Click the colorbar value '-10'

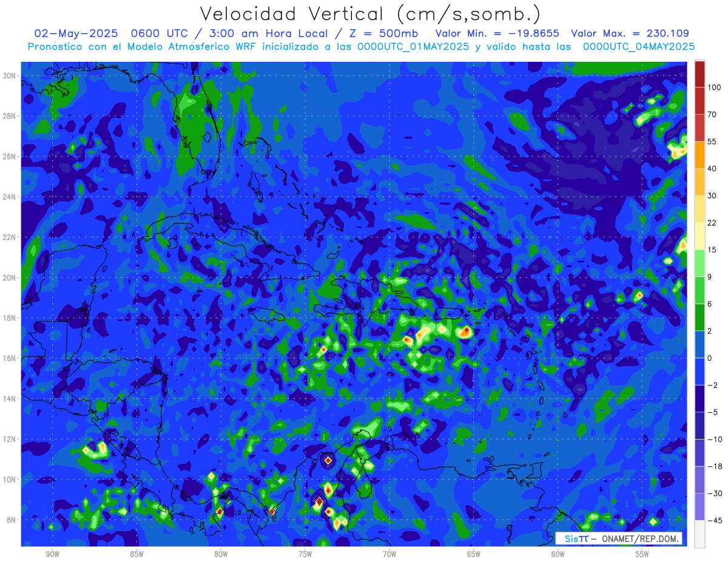(x=714, y=439)
